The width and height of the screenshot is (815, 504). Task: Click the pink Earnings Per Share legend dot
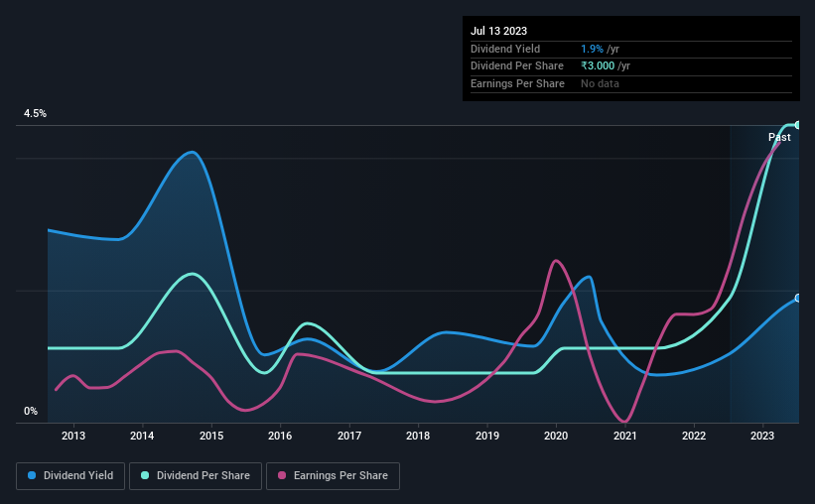pos(282,475)
